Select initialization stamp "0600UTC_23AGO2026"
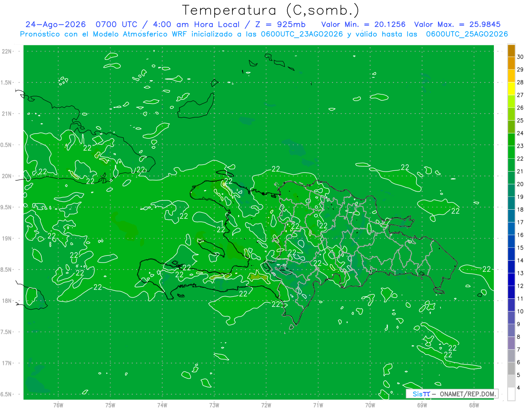 301,34
